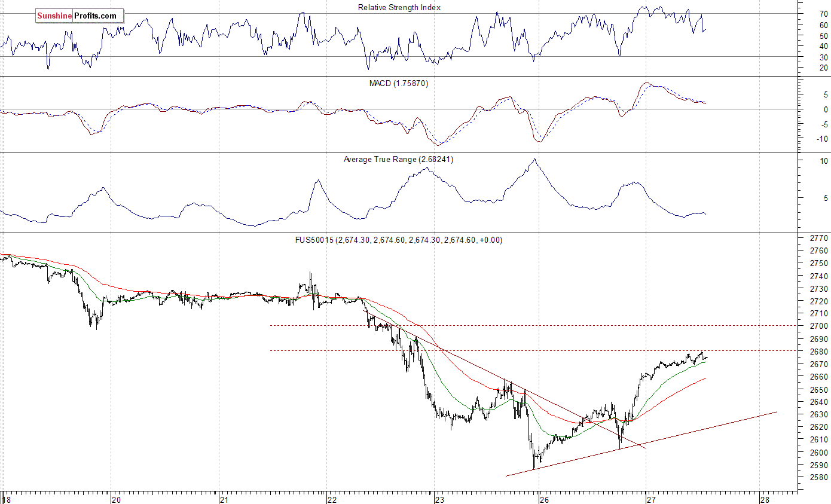
Task: Click date label 27 on time axis
Action: (652, 499)
